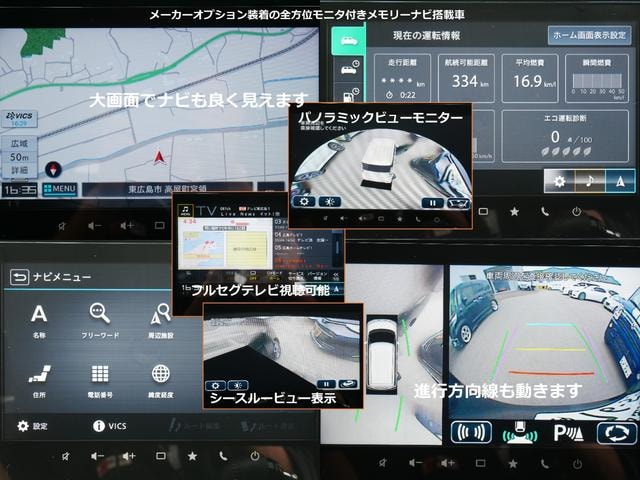Open 設定 in the navi menu
This screenshot has height=480, width=640.
[33, 426]
